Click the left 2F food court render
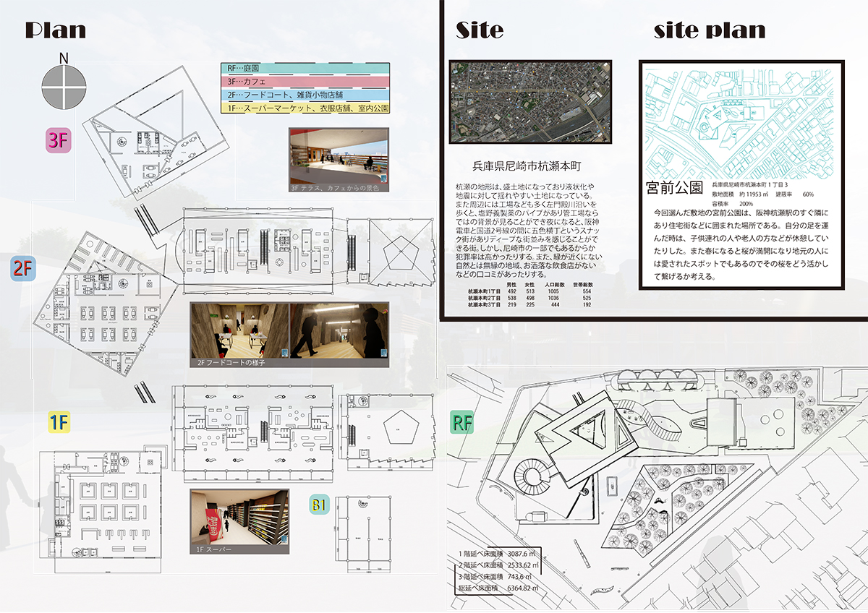 [239, 335]
